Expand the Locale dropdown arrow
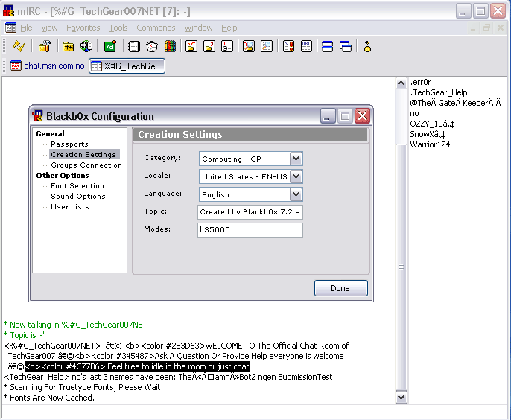This screenshot has width=511, height=420. (296, 176)
